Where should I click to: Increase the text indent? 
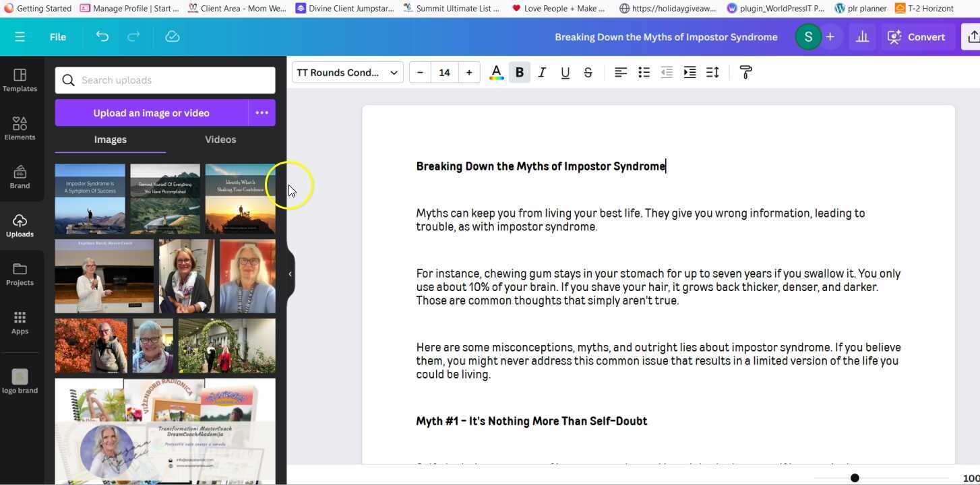click(x=690, y=73)
